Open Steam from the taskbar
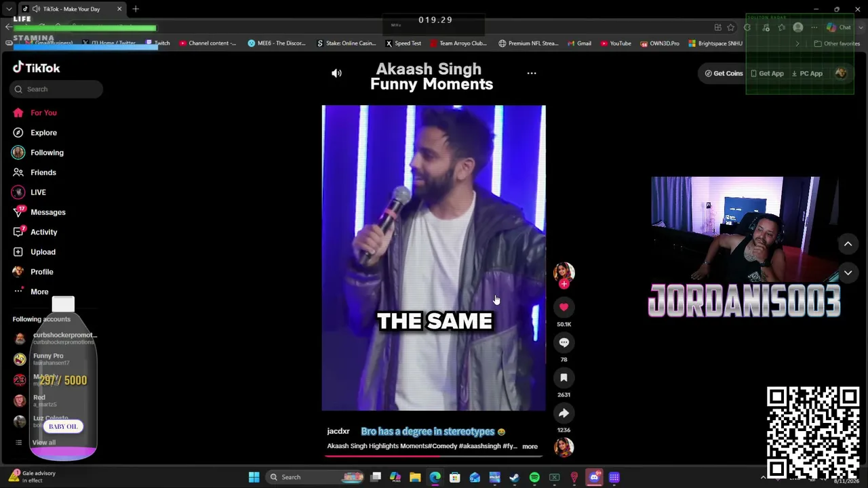 [x=515, y=477]
